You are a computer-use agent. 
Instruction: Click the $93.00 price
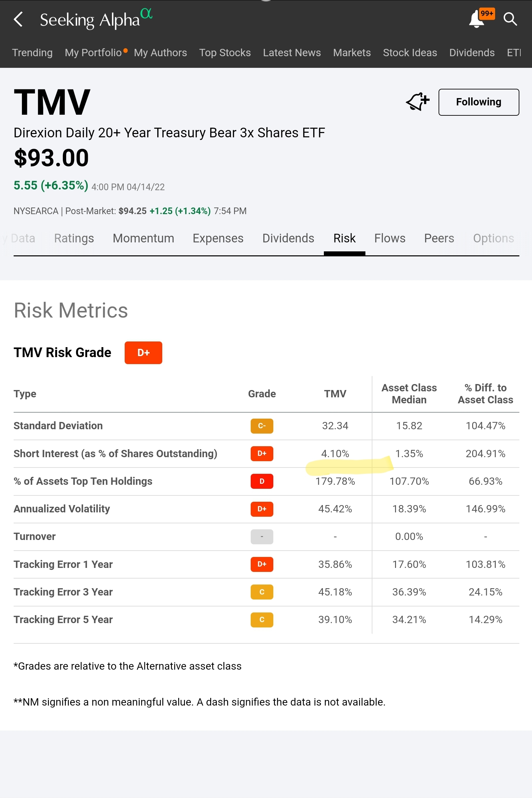point(51,158)
